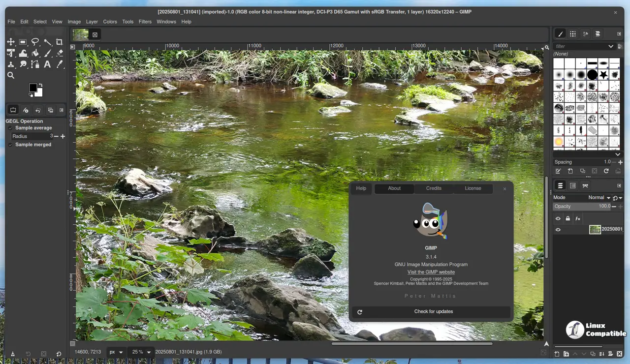This screenshot has width=630, height=364.
Task: Click the black foreground color swatch
Action: pos(33,88)
